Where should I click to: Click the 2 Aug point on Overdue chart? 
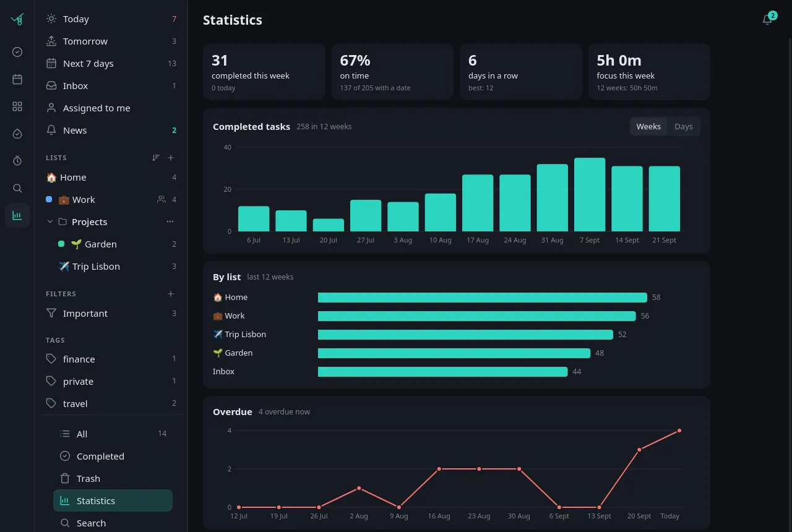pyautogui.click(x=359, y=488)
